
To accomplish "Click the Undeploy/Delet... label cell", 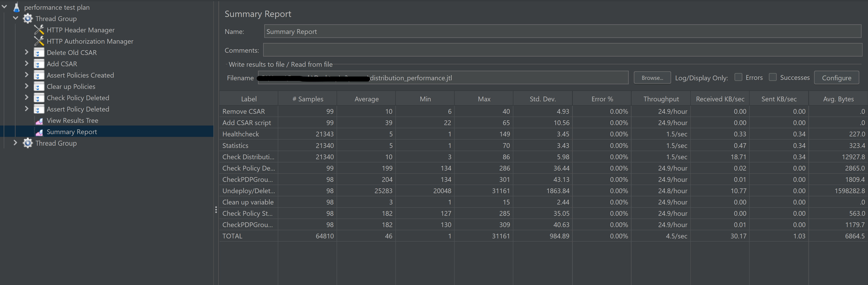I will (x=249, y=191).
